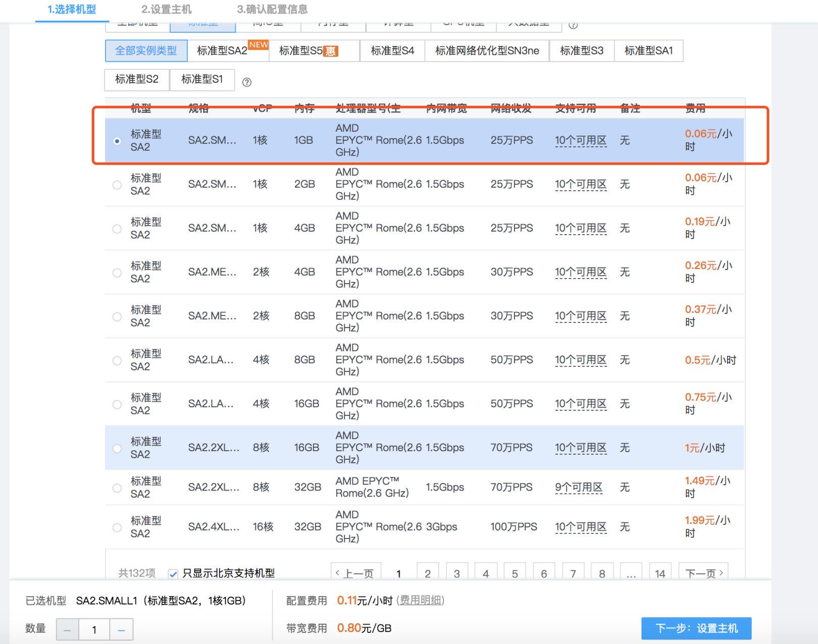Open the 费用明细 cost details link

pos(421,601)
